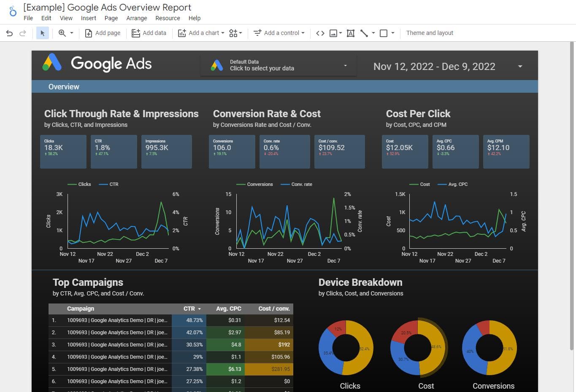Open the Add a control dropdown
This screenshot has width=576, height=392.
tap(279, 33)
